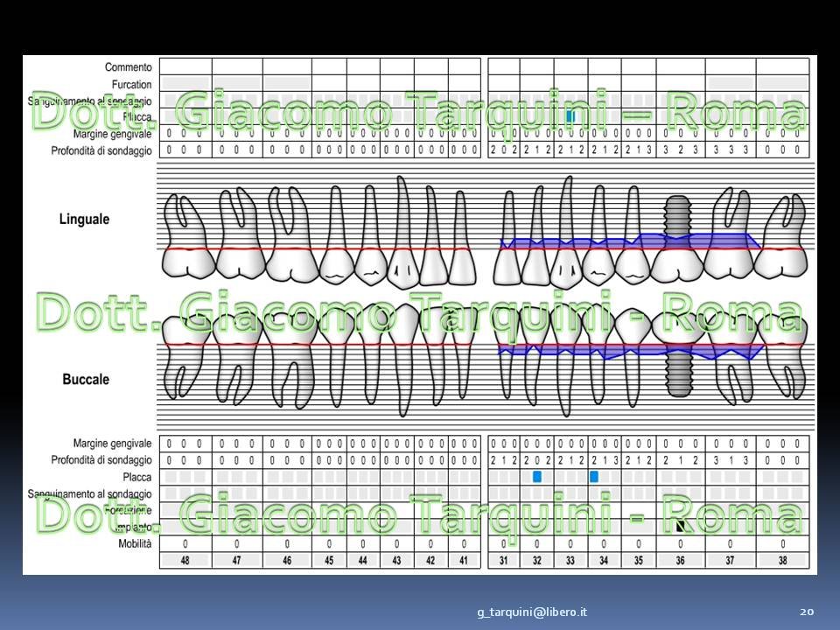The width and height of the screenshot is (840, 630).
Task: Click the email g_tarquini@libero.it
Action: point(532,612)
